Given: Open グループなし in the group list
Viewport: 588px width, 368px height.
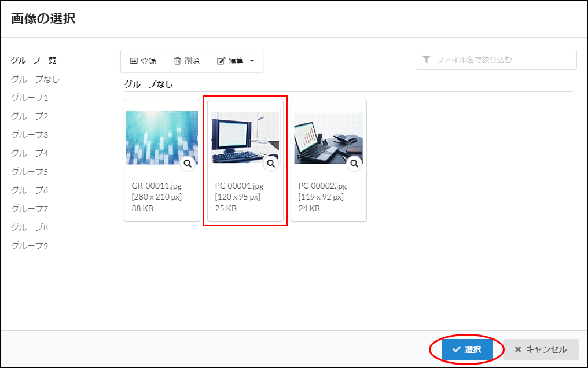Looking at the screenshot, I should click(35, 79).
